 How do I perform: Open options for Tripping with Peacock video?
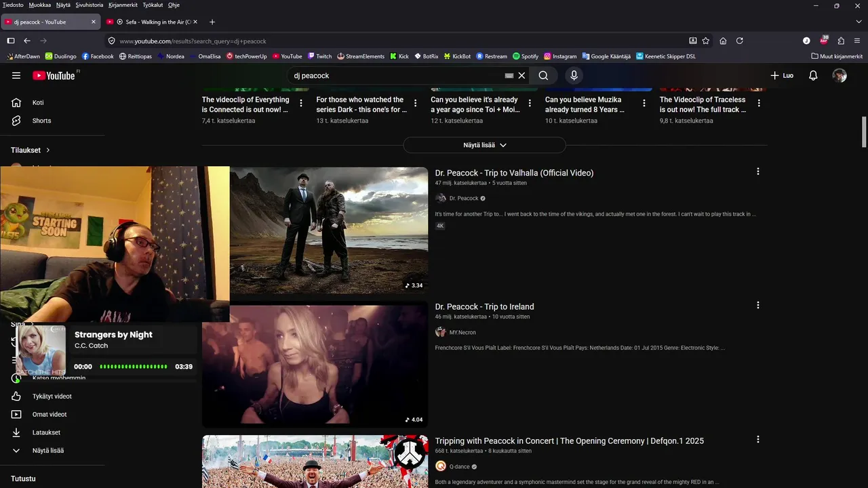click(x=758, y=440)
